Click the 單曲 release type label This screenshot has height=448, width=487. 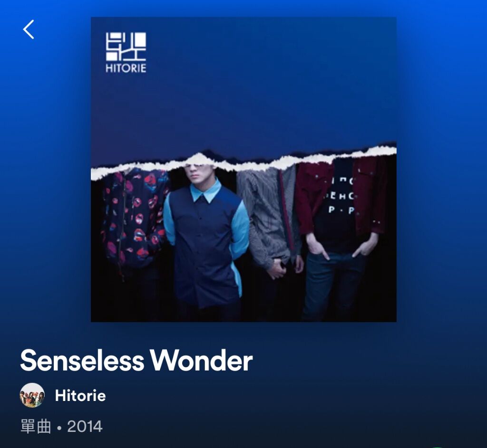click(x=36, y=426)
